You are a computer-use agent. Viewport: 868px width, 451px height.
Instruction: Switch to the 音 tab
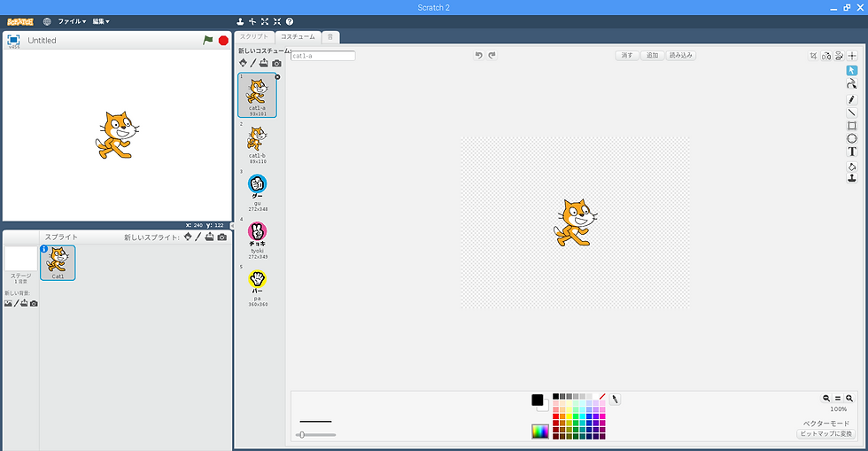(330, 36)
